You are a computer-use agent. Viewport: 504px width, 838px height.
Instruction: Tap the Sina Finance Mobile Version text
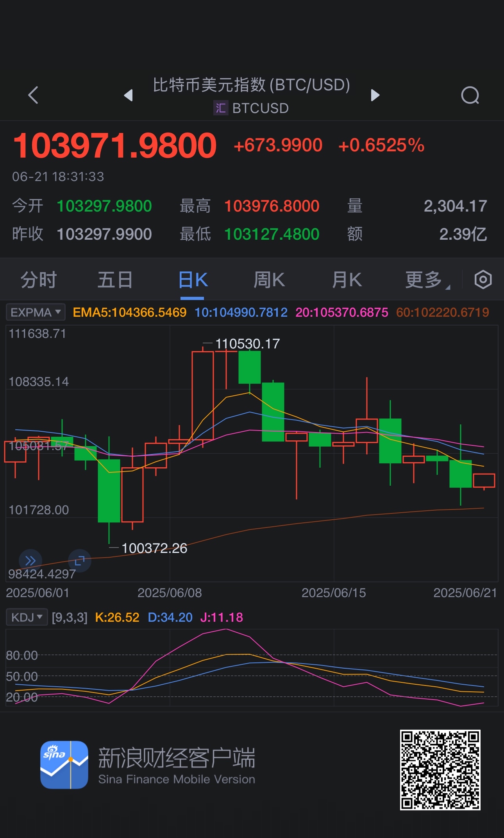(x=177, y=779)
